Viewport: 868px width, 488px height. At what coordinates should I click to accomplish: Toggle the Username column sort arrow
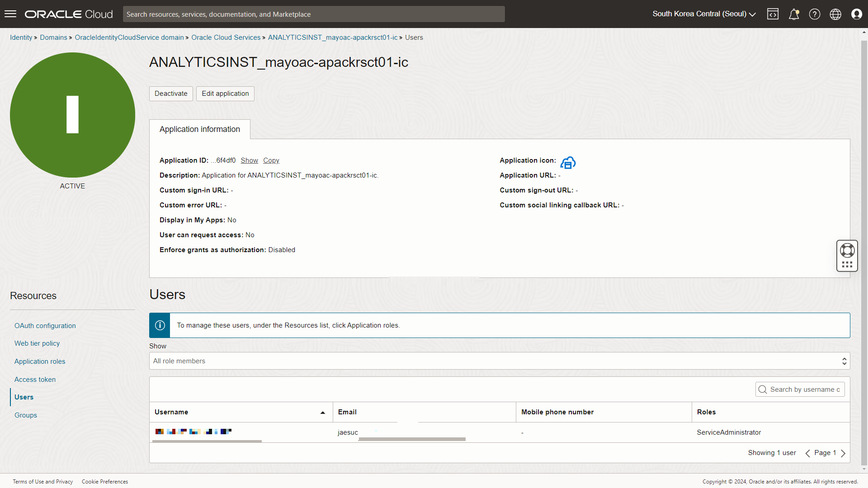click(322, 412)
